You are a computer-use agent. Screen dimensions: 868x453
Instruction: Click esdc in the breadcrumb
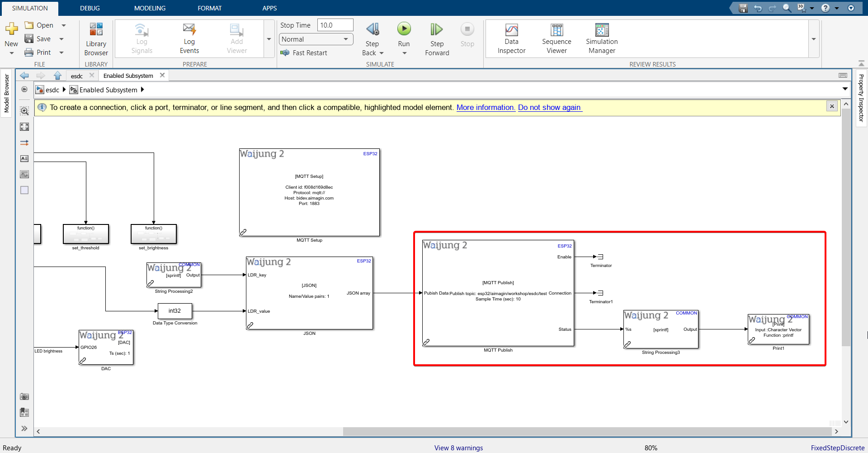coord(52,90)
